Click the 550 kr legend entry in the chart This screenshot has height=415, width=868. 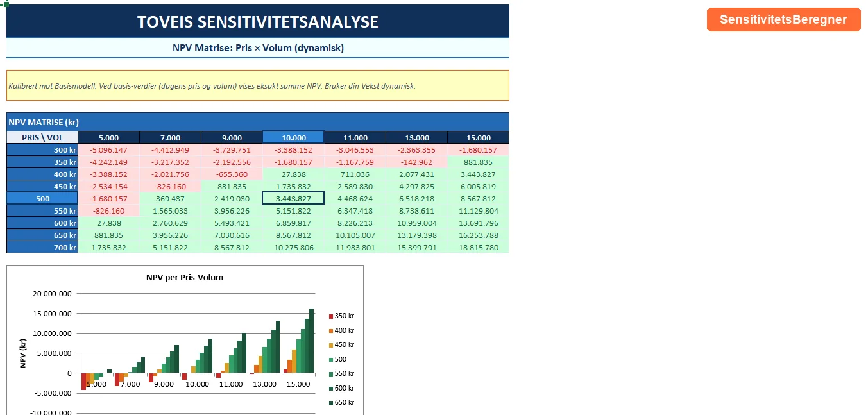[x=342, y=374]
